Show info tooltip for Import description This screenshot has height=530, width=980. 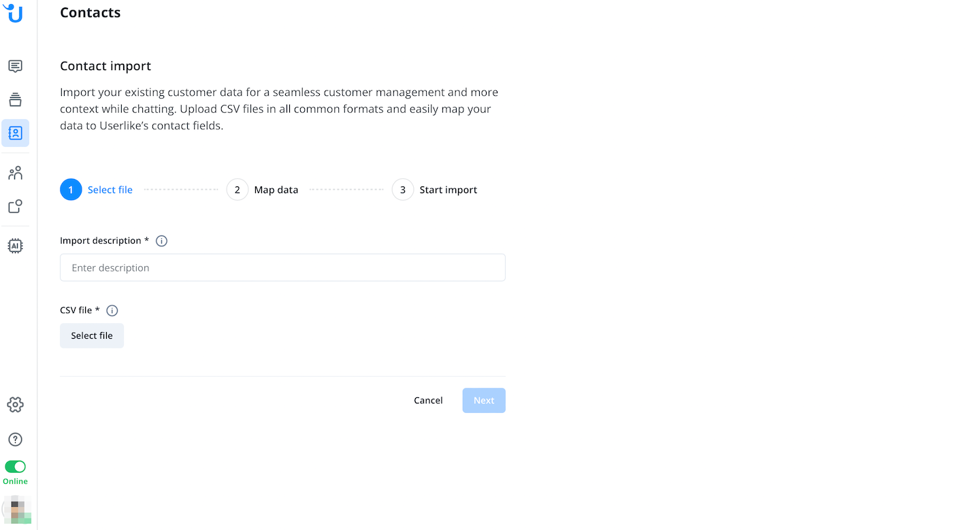point(161,241)
